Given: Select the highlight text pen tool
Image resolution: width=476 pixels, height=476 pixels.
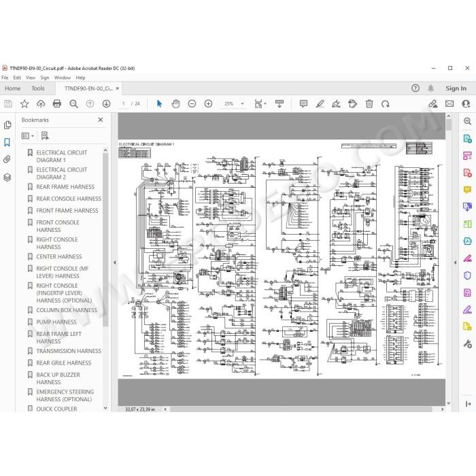Looking at the screenshot, I should tap(320, 104).
